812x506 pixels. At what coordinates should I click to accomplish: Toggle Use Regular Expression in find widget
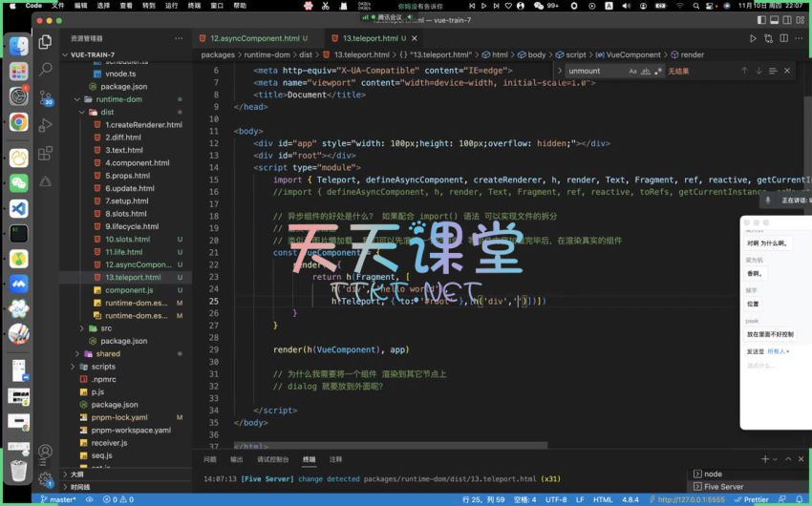657,71
